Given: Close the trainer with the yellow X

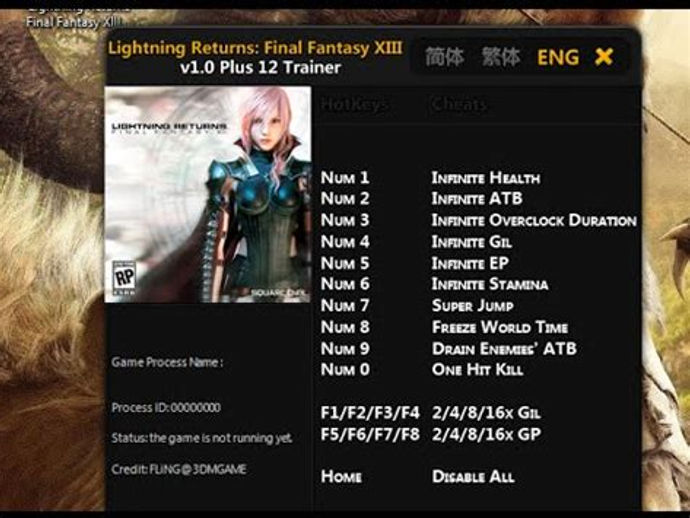Looking at the screenshot, I should tap(603, 57).
